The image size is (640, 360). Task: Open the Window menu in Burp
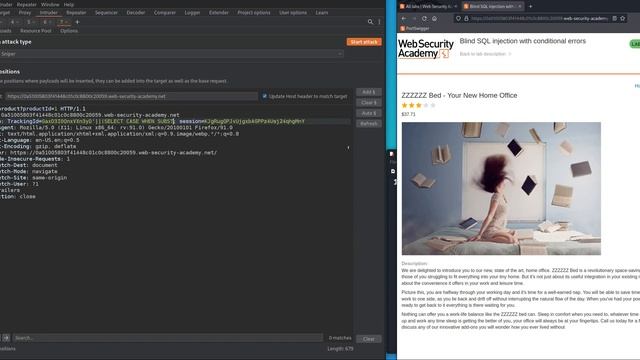[x=50, y=4]
